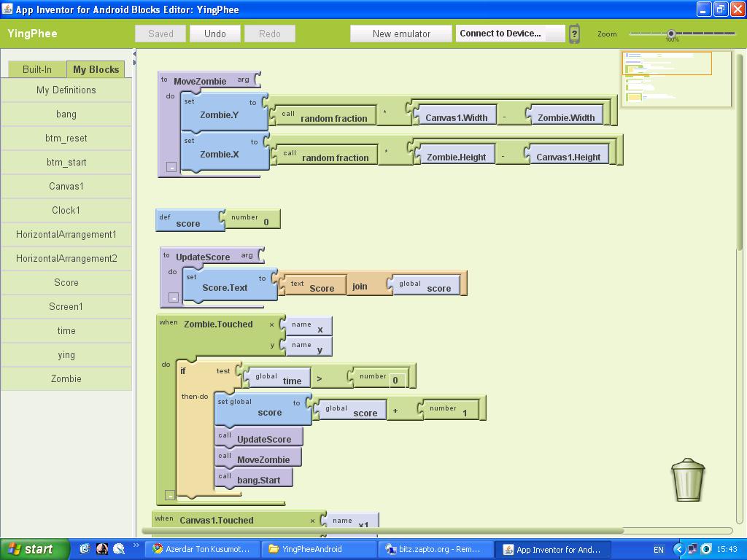Viewport: 747px width, 560px height.
Task: Click the EN language indicator
Action: [659, 550]
